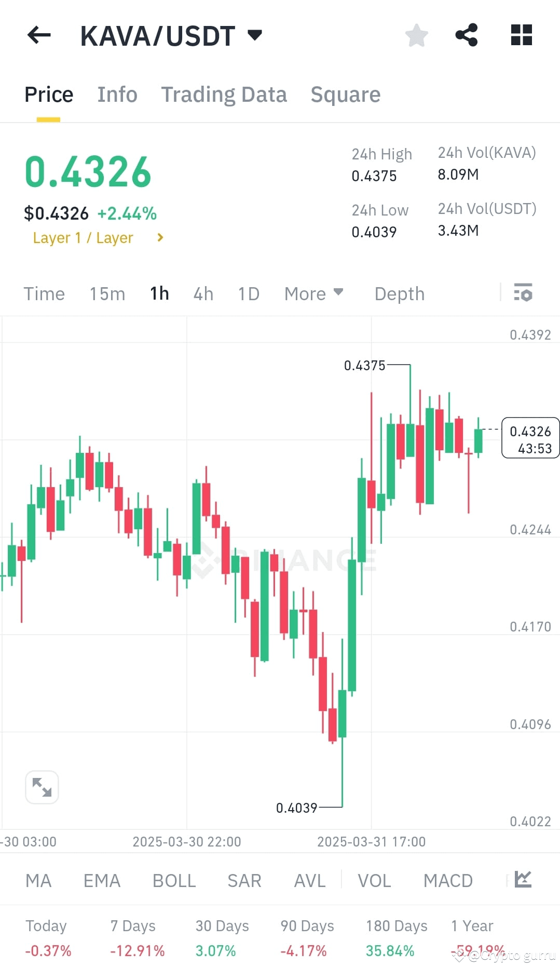Open Layer 1 / Layer details via chevron
Screen dimensions: 560x967
[159, 238]
